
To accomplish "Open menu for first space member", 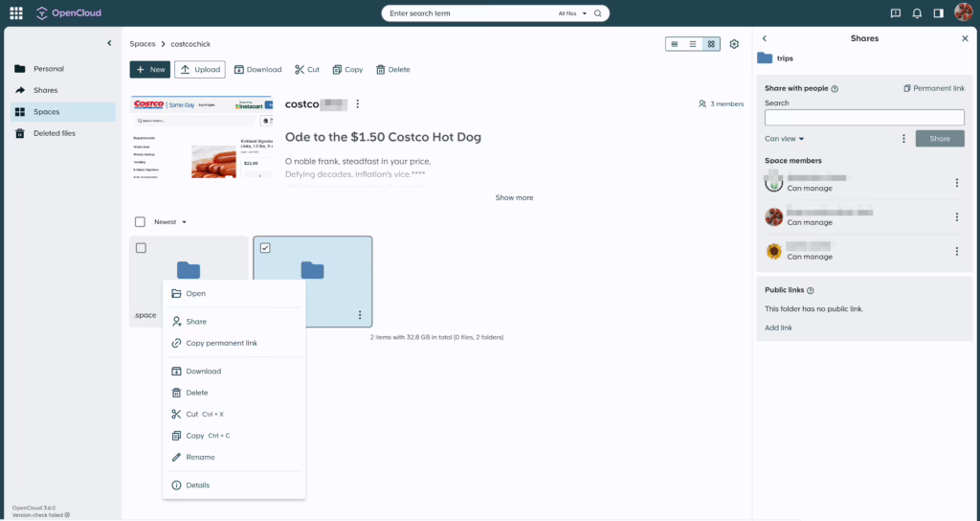I will [956, 183].
